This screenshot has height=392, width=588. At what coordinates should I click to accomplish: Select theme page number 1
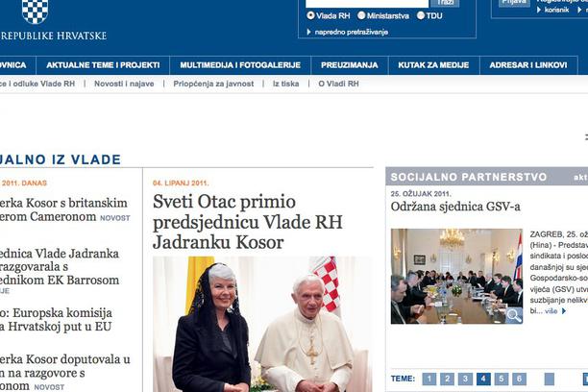pos(429,379)
